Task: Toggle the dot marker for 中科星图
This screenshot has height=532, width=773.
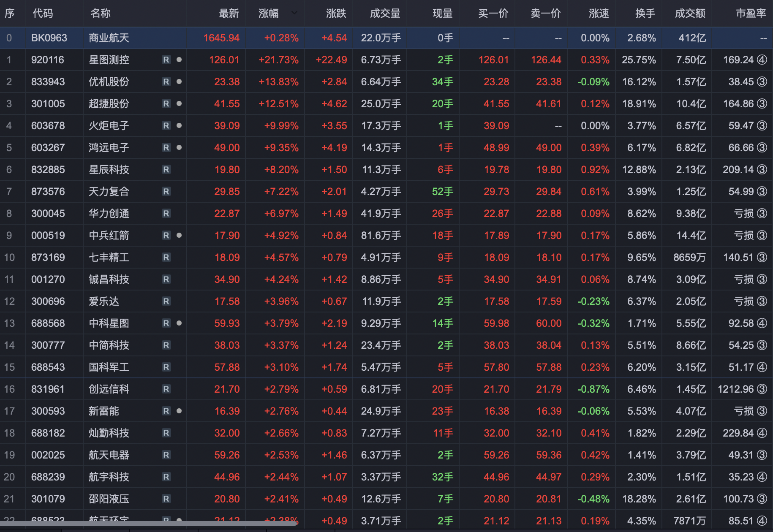Action: (179, 323)
